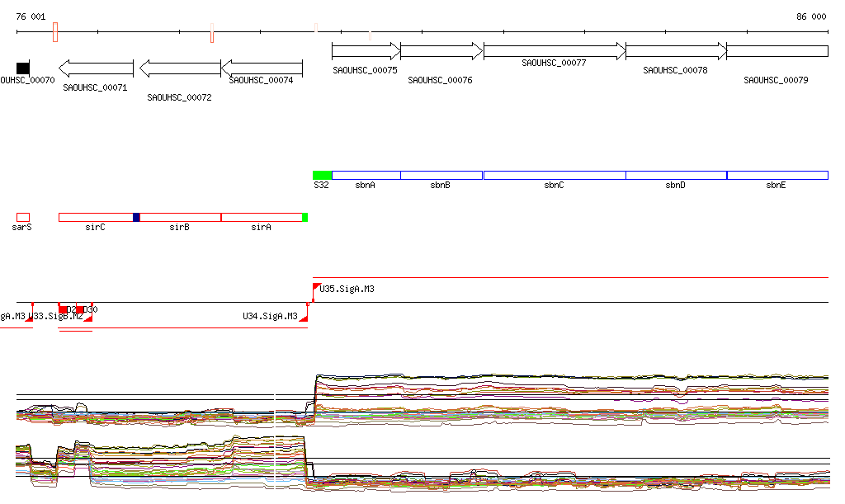Click the red sarS segment box

click(23, 217)
